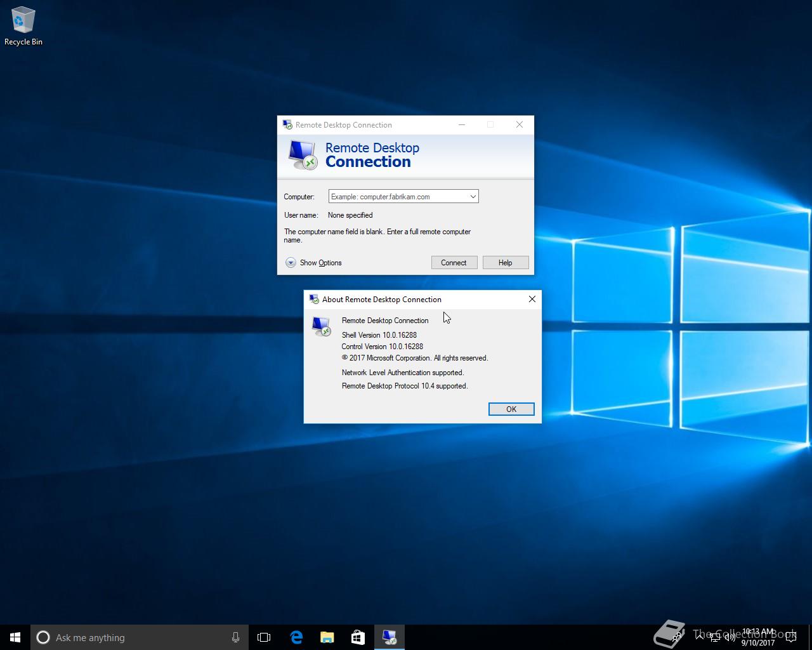Open the volume control in system tray
Image resolution: width=812 pixels, height=650 pixels.
[730, 637]
